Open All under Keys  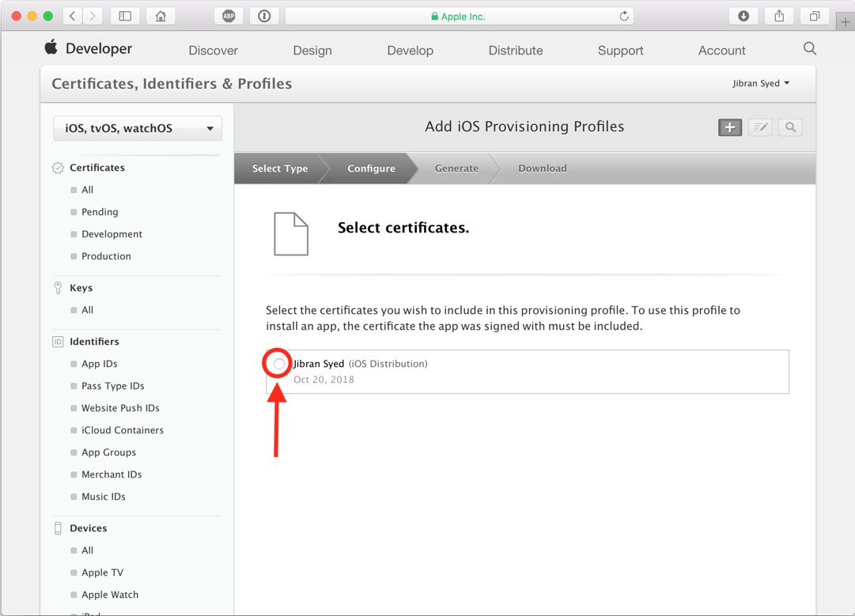pyautogui.click(x=87, y=310)
